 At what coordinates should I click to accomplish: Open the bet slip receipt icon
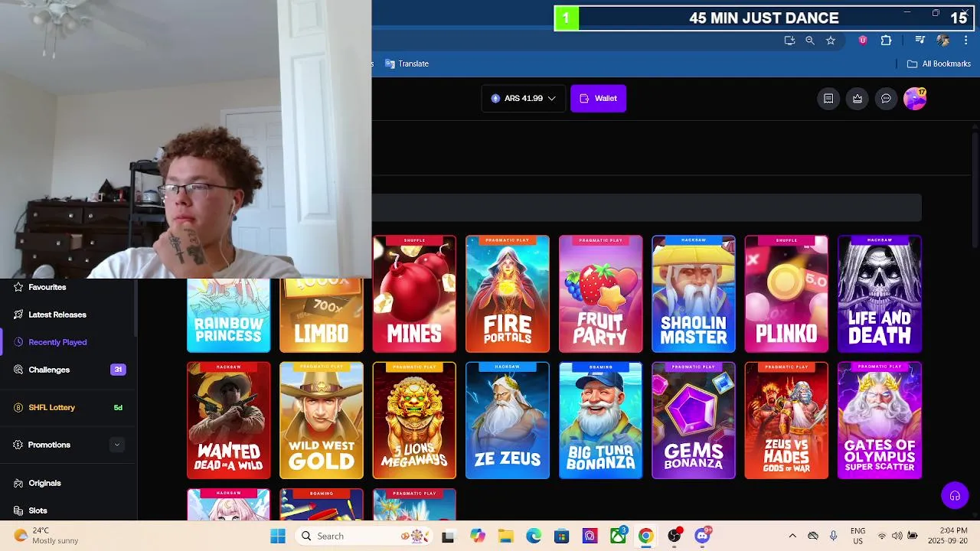tap(828, 98)
